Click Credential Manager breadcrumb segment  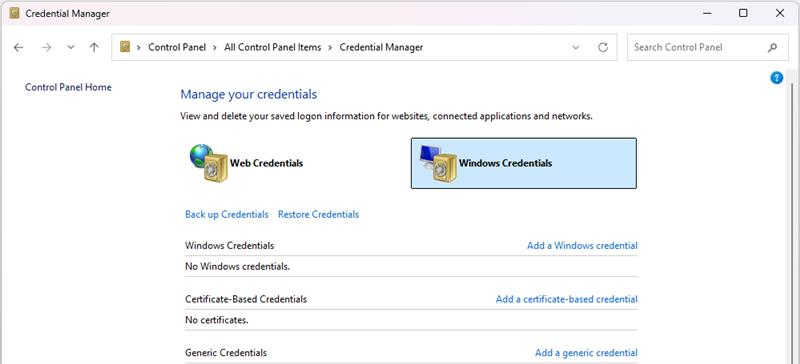click(381, 47)
